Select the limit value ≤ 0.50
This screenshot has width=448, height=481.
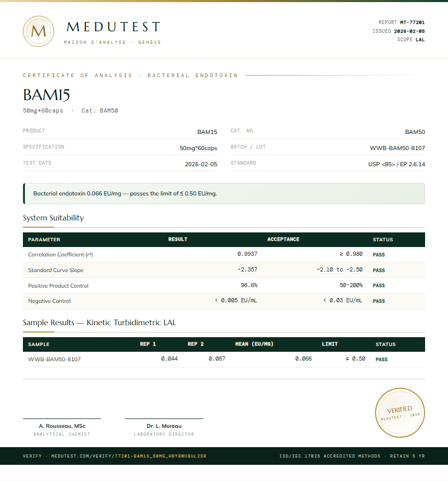tap(355, 359)
